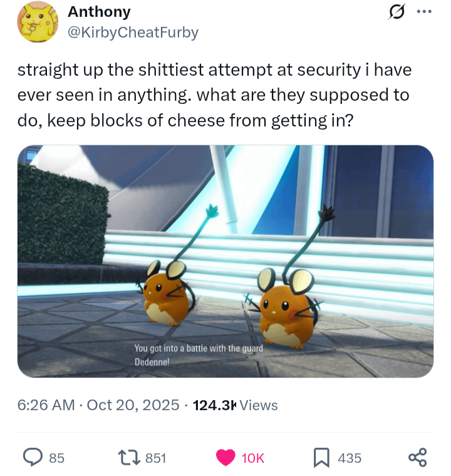Viewport: 451px width, 476px height.
Task: Open the Dedenne game screenshot image
Action: [x=225, y=261]
